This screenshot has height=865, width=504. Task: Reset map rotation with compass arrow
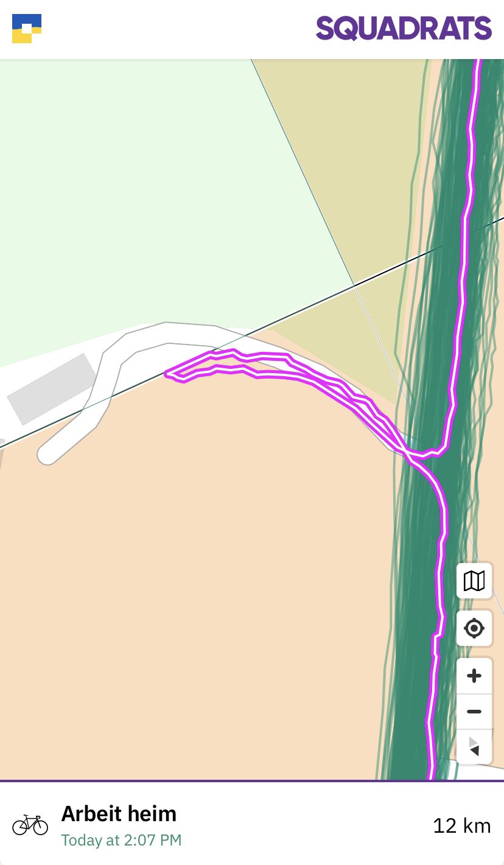pos(474,747)
